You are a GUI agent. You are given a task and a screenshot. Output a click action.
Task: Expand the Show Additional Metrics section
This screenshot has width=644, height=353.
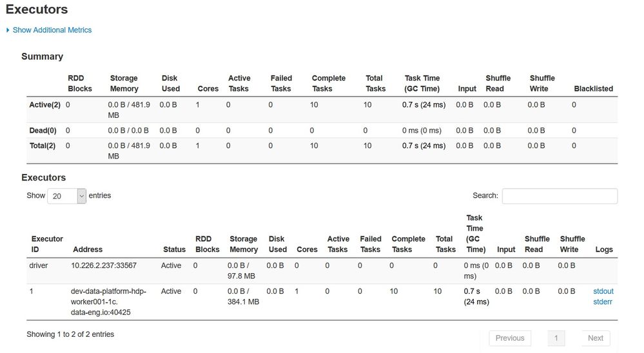[52, 30]
